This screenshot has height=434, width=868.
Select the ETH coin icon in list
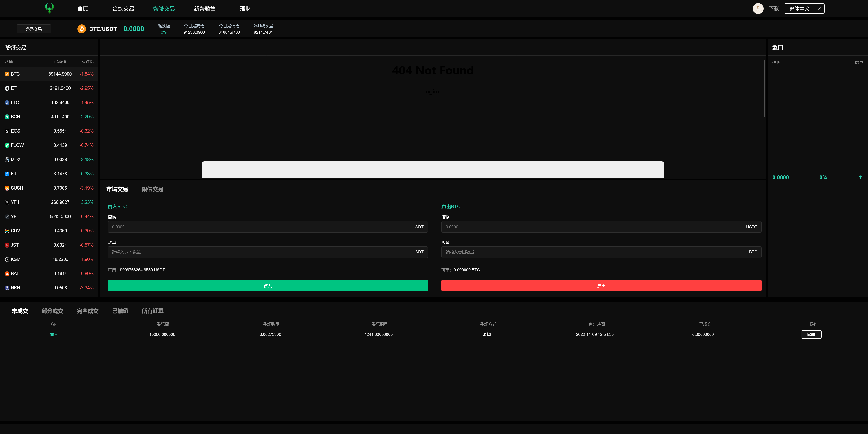pyautogui.click(x=7, y=88)
